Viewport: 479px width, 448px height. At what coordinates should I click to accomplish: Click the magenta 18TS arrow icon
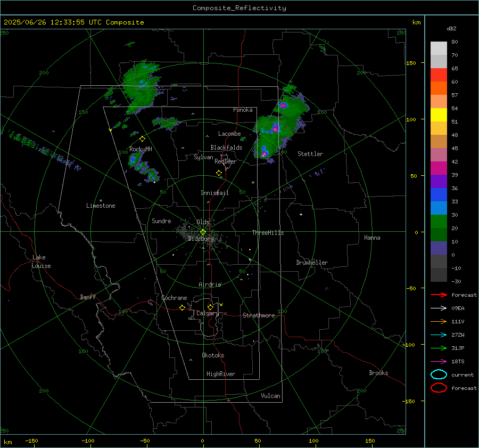pyautogui.click(x=439, y=362)
